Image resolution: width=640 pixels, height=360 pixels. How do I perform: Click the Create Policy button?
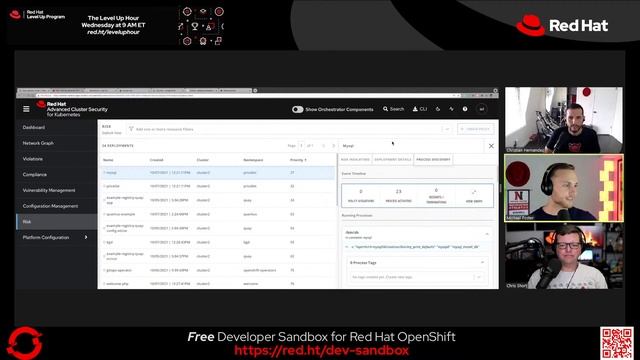click(x=476, y=129)
